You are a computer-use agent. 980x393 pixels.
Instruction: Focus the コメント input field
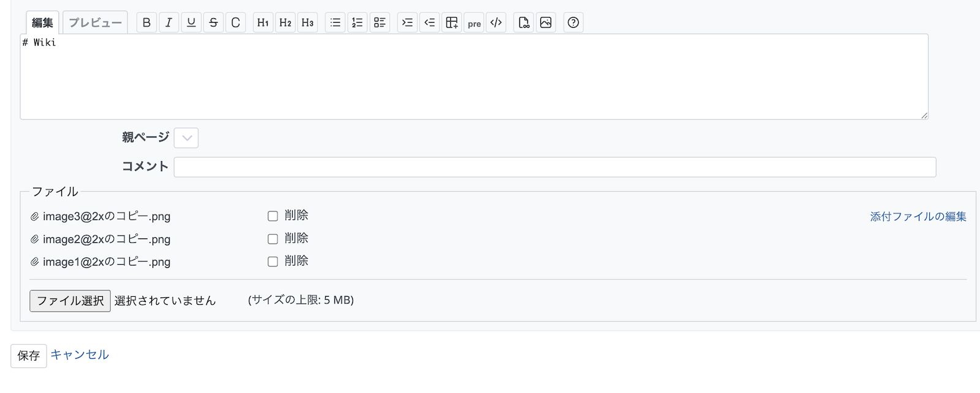554,167
